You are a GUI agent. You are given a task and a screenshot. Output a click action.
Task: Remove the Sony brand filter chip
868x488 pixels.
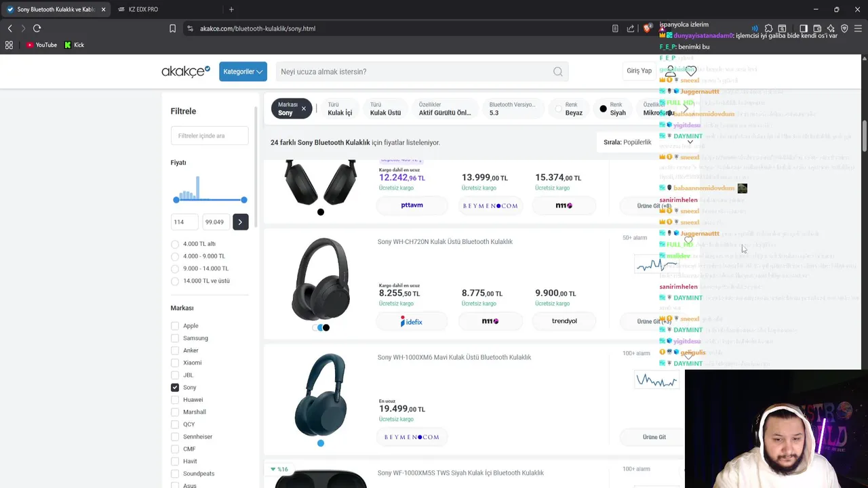coord(303,108)
